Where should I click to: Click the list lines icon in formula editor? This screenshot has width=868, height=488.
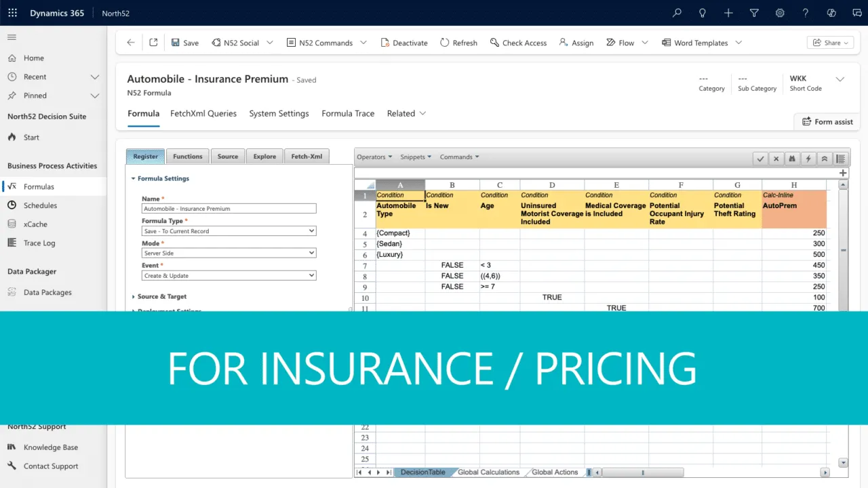pos(841,159)
